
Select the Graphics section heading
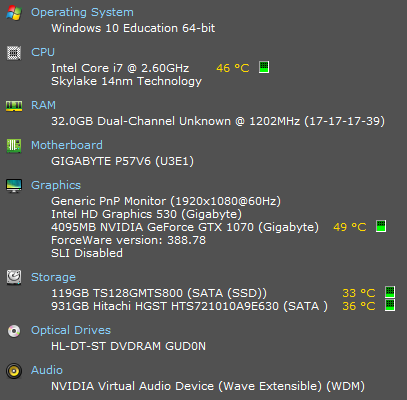pos(56,186)
